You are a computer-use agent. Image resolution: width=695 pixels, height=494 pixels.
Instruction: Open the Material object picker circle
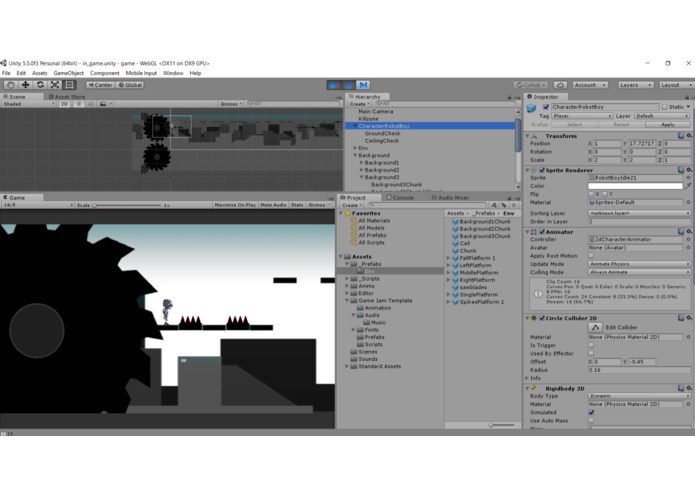[x=688, y=202]
